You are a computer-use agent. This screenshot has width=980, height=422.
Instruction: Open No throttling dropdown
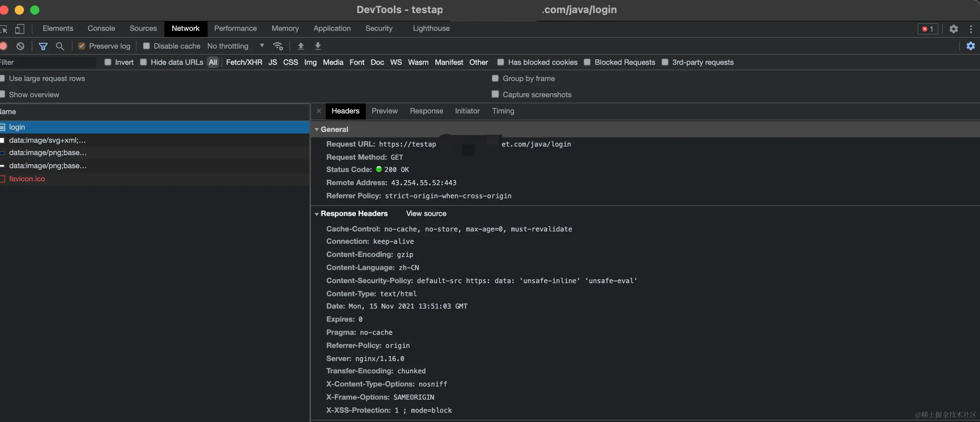(x=235, y=46)
